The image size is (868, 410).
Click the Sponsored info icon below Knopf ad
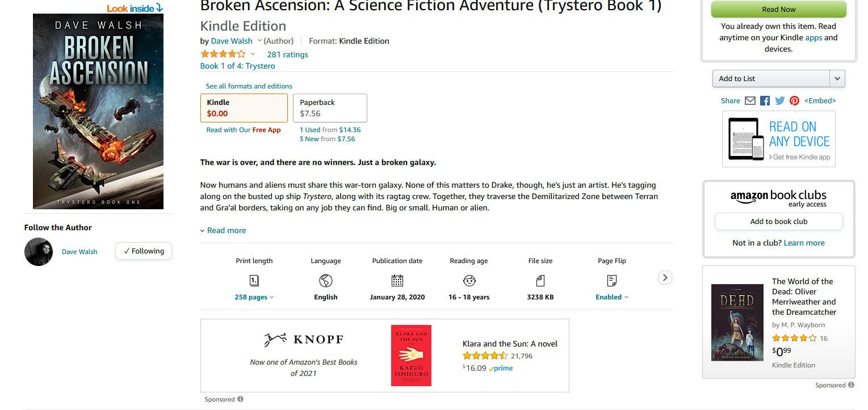click(x=240, y=399)
